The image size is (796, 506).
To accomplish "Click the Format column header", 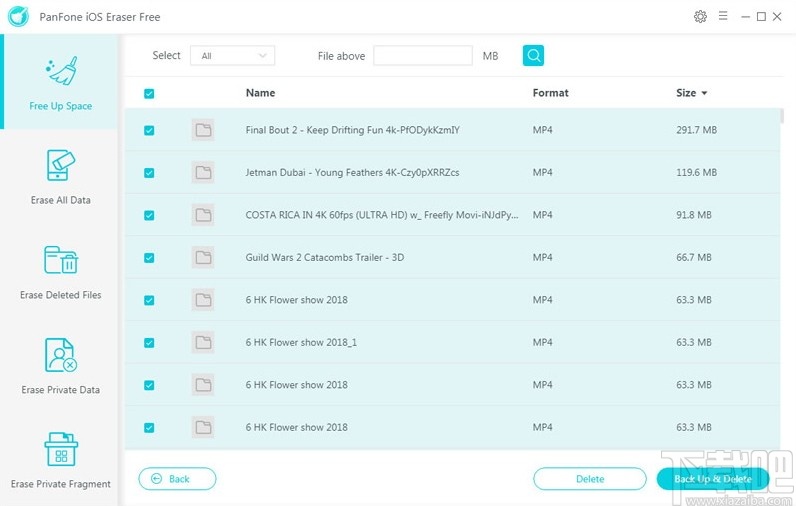I will [x=550, y=93].
